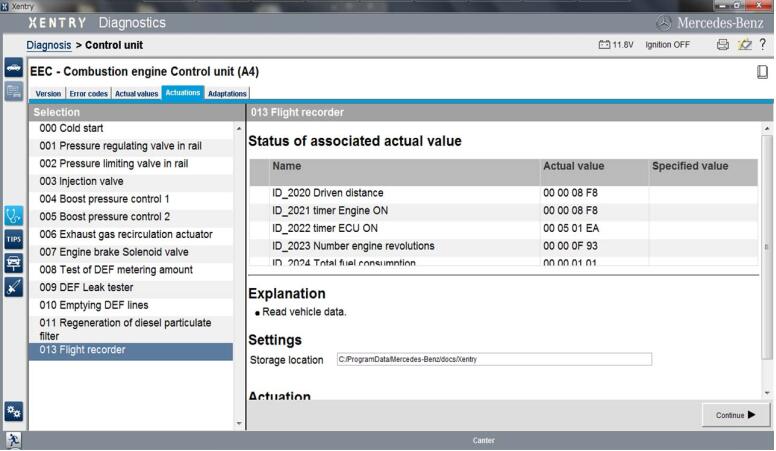776x451 pixels.
Task: Click the Storage location path field
Action: pos(494,359)
